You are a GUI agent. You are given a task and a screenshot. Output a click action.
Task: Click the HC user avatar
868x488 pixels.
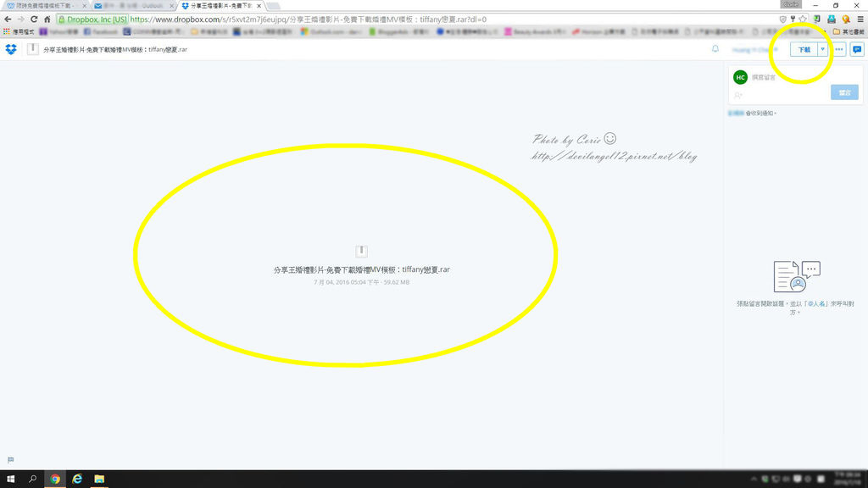[740, 77]
